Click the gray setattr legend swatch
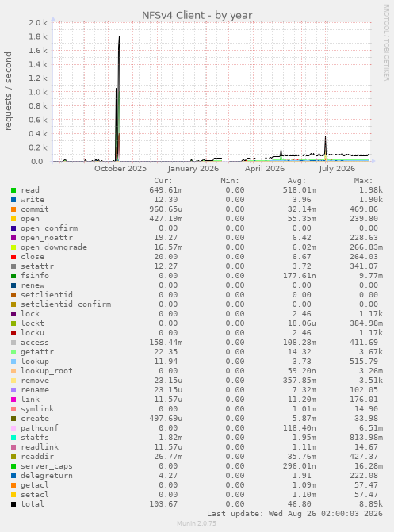The width and height of the screenshot is (394, 532). click(x=13, y=266)
